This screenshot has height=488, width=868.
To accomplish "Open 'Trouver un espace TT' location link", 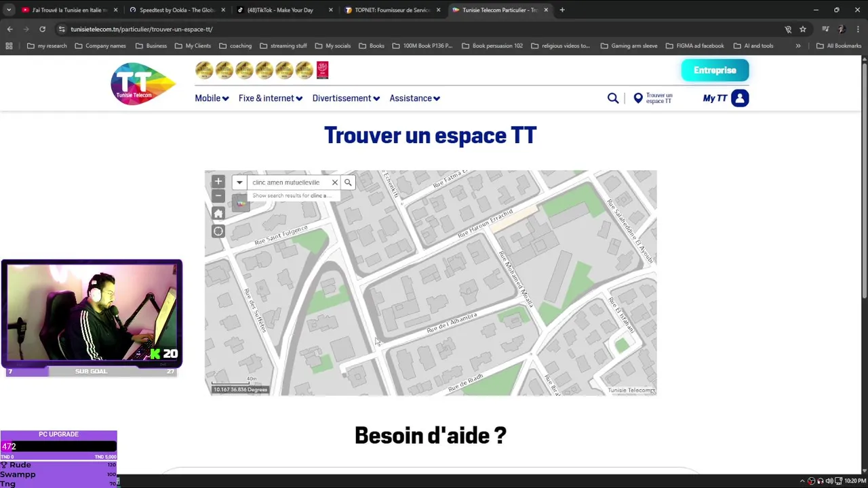I will [x=653, y=98].
